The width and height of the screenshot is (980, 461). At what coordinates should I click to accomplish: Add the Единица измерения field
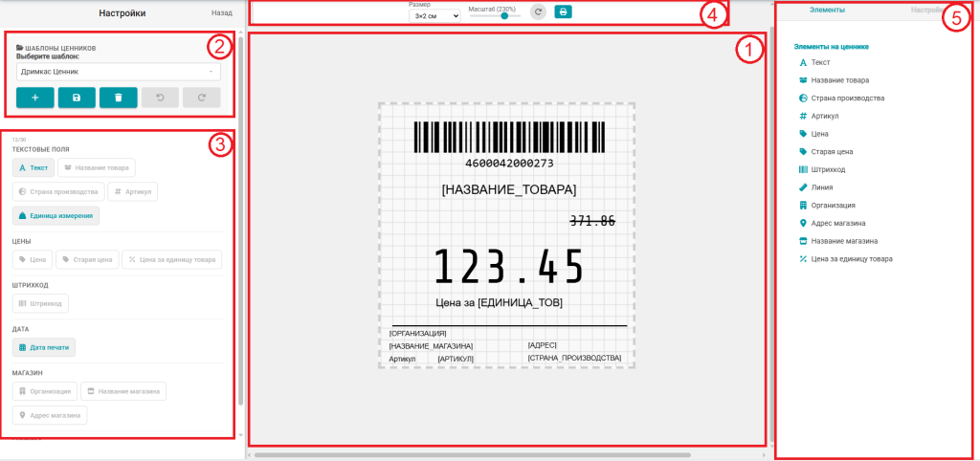[x=56, y=215]
